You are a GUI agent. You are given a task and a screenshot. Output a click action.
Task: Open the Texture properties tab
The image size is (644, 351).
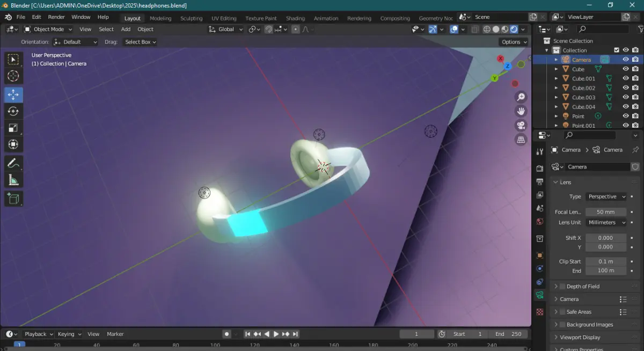point(540,312)
